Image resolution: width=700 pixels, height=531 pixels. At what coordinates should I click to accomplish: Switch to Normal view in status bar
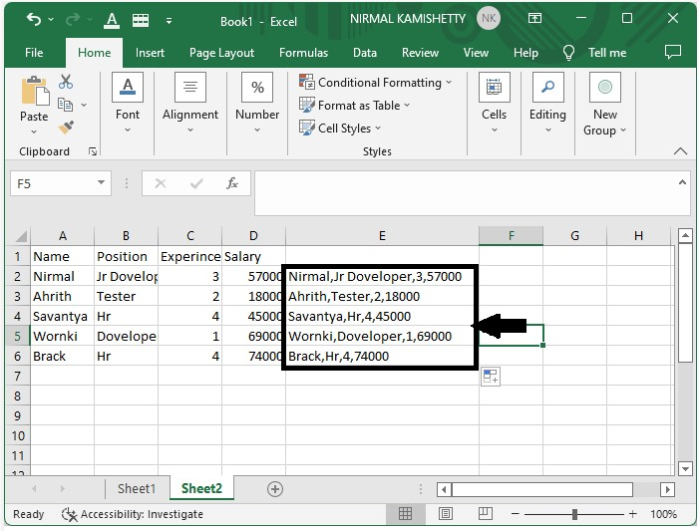[x=405, y=514]
